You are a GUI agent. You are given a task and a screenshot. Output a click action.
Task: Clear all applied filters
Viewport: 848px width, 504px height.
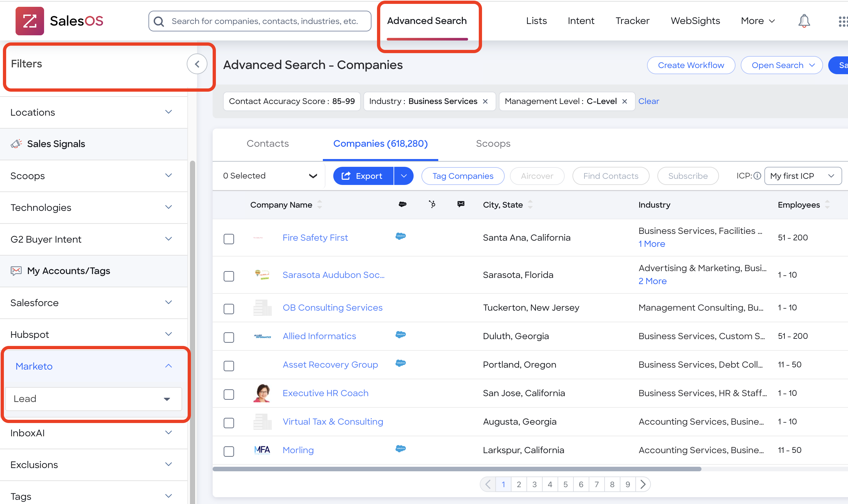(649, 101)
